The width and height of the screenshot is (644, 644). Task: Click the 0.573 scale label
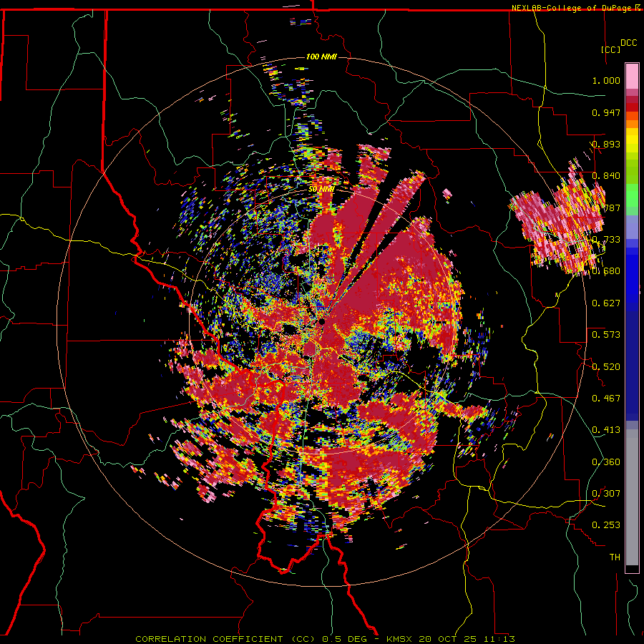pyautogui.click(x=606, y=335)
